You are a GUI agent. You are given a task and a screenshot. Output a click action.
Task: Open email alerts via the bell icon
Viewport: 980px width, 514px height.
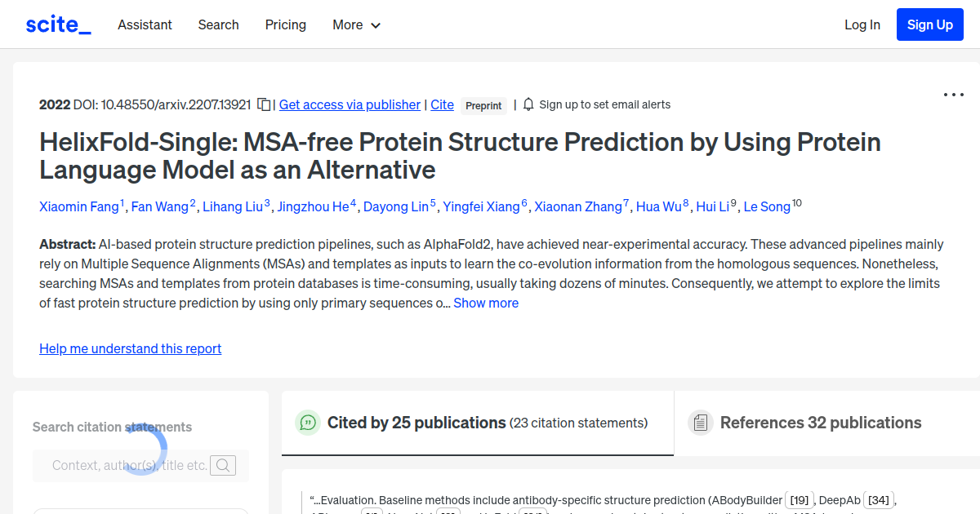point(528,104)
